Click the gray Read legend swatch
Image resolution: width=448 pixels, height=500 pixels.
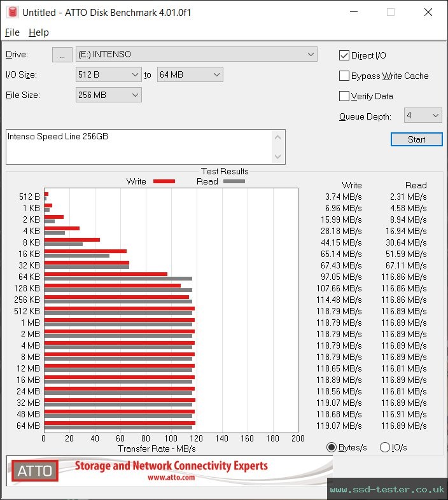[234, 181]
